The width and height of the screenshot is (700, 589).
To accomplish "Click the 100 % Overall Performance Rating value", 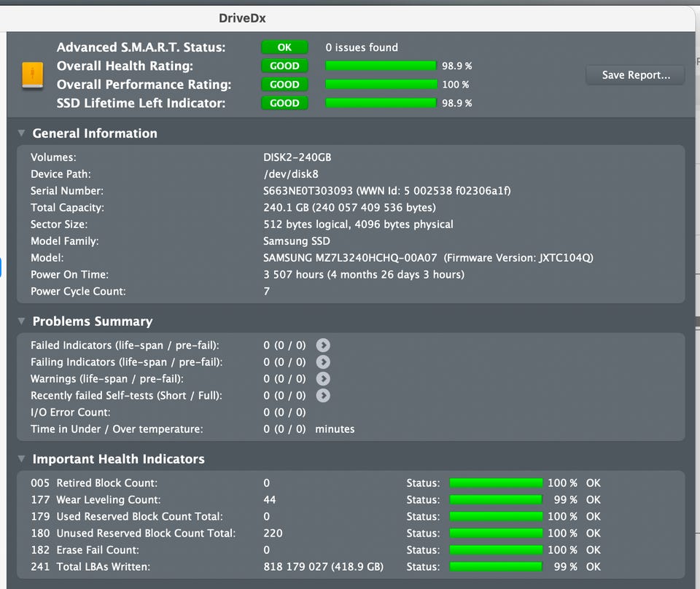I will 455,85.
